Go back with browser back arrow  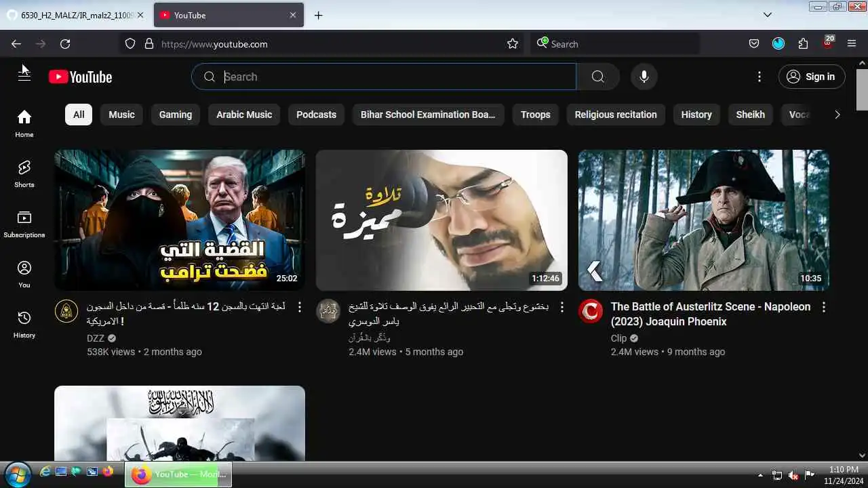[x=16, y=44]
